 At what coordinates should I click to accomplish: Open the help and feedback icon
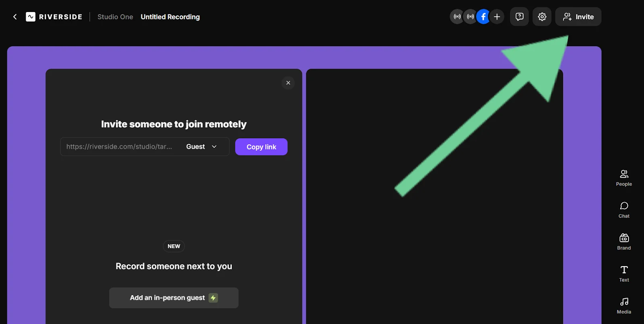tap(520, 17)
